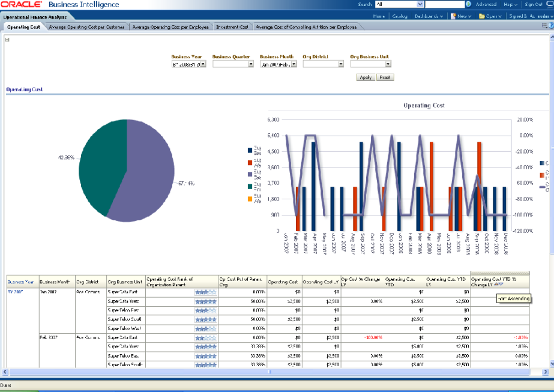Screen dimensions: 554x392
Task: Collapse the section using the small top-left icon
Action: click(7, 40)
